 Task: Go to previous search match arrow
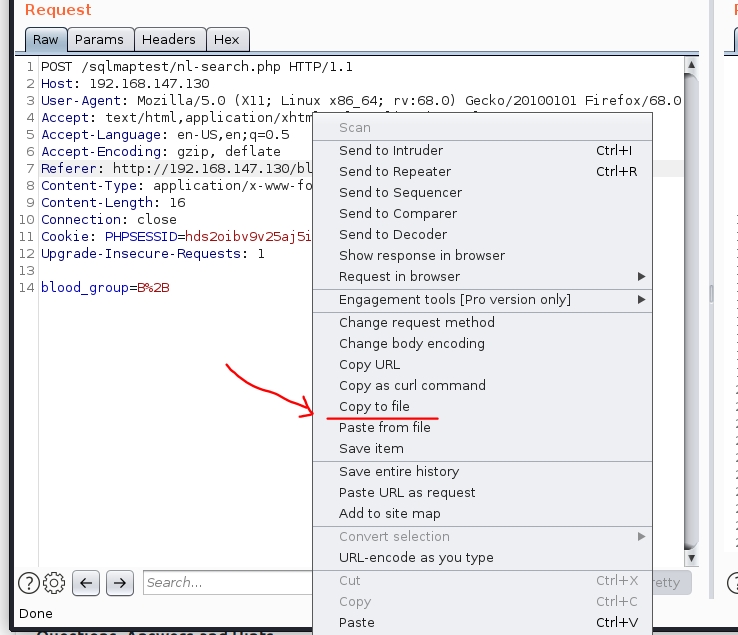pyautogui.click(x=87, y=582)
